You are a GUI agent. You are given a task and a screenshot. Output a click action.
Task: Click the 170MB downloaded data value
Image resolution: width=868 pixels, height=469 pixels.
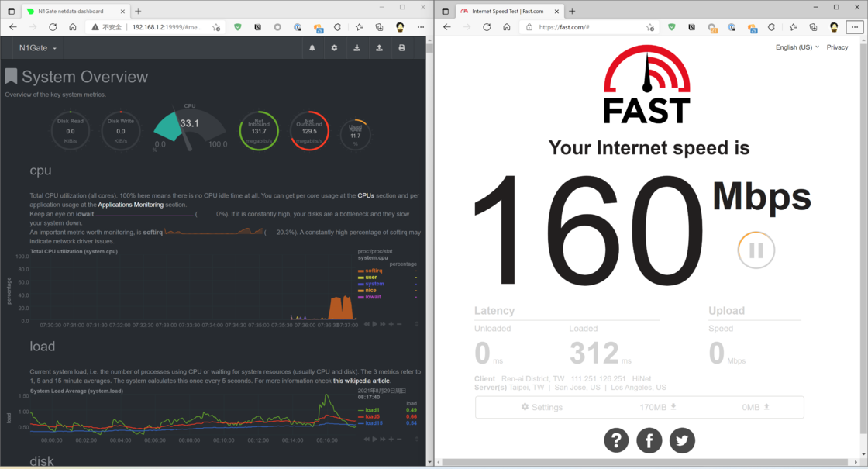(658, 408)
